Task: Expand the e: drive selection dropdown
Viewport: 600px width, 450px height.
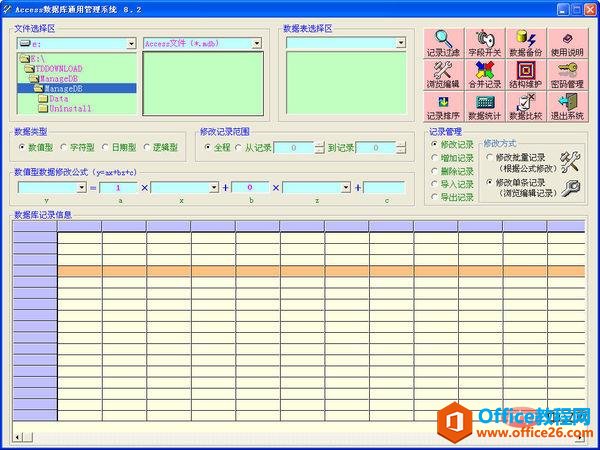Action: click(131, 44)
